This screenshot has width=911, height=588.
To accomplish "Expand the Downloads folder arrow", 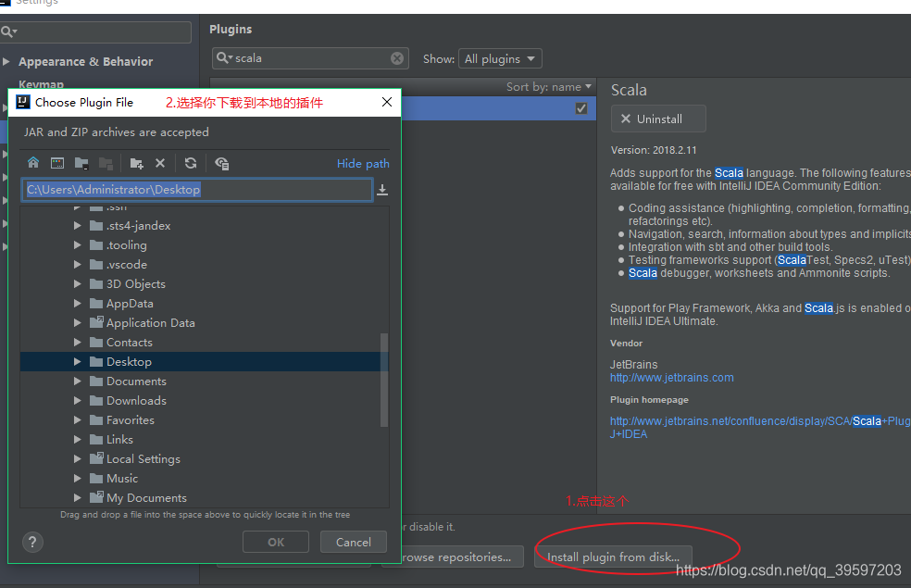I will pos(77,400).
